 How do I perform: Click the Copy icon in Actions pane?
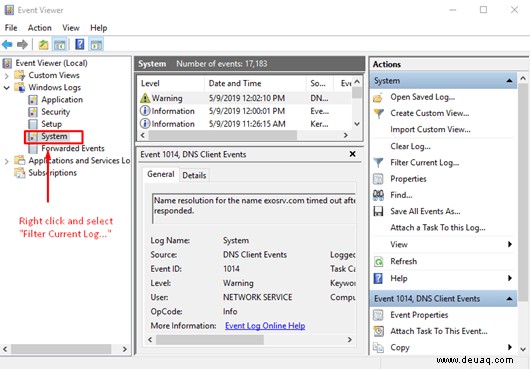pos(378,347)
